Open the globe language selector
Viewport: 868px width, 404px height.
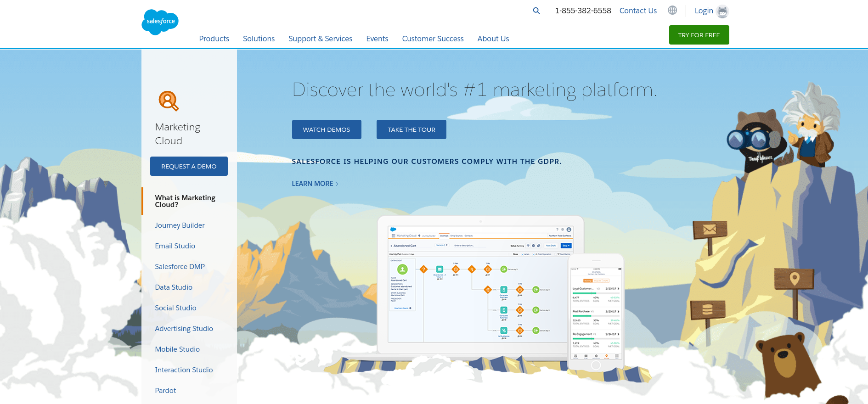(672, 10)
